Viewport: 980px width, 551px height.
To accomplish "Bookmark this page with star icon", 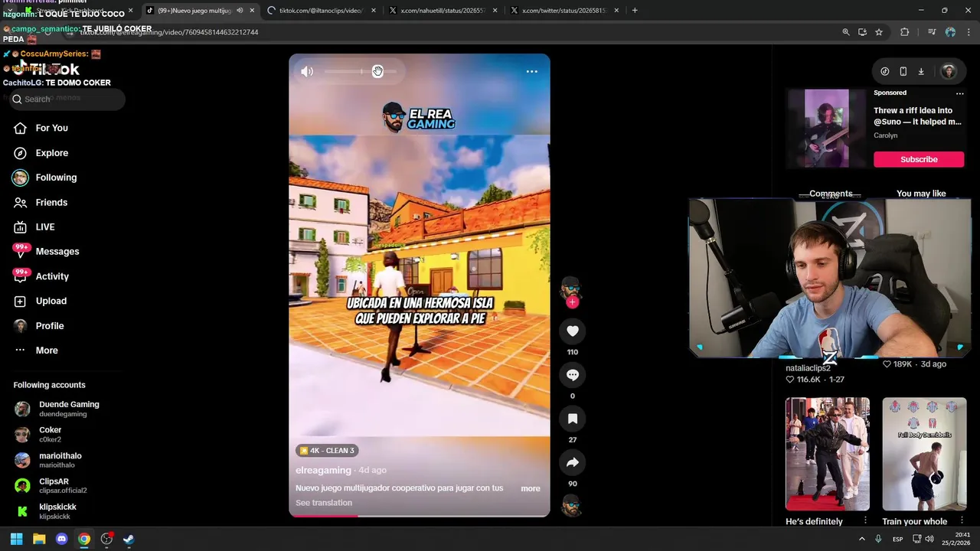I will 879,32.
